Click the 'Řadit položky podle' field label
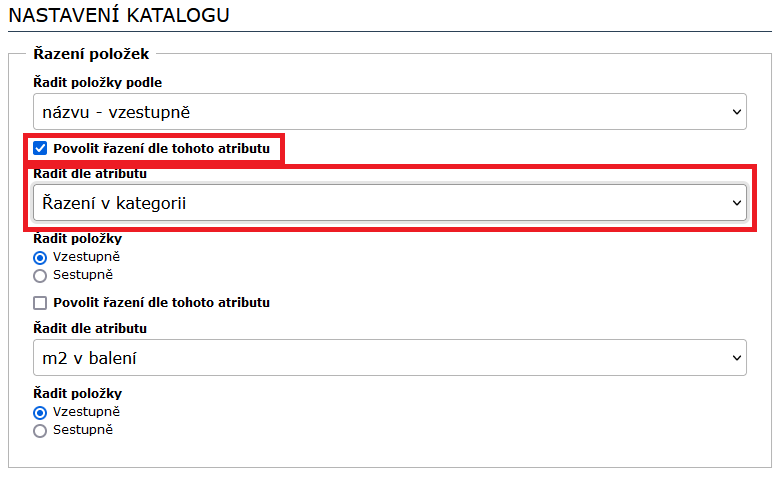 [98, 82]
